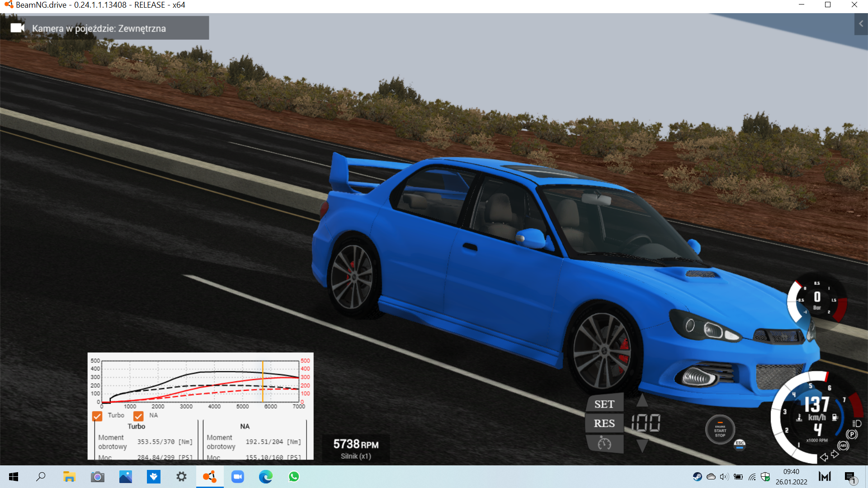Click the battery status tray icon
Image resolution: width=868 pixels, height=488 pixels.
[738, 477]
